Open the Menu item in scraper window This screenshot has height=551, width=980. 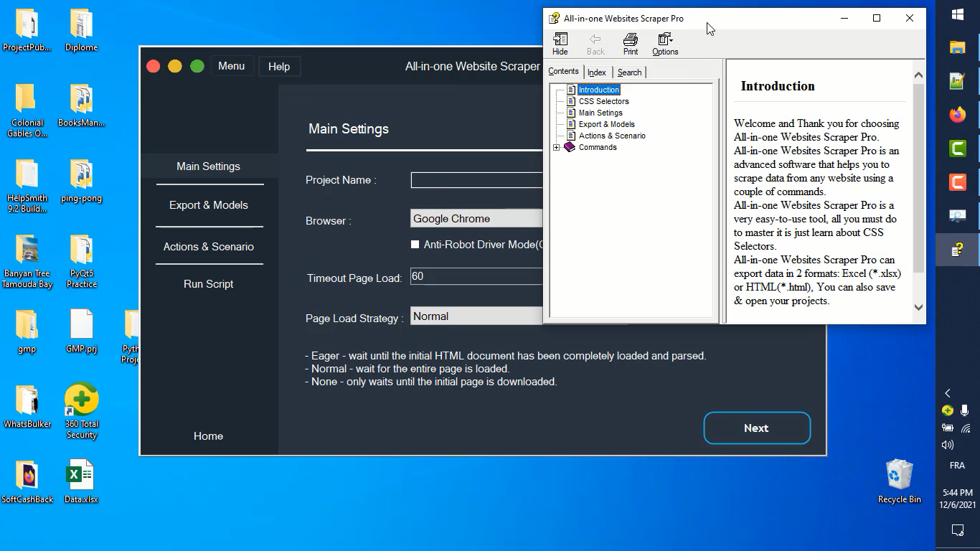coord(231,66)
